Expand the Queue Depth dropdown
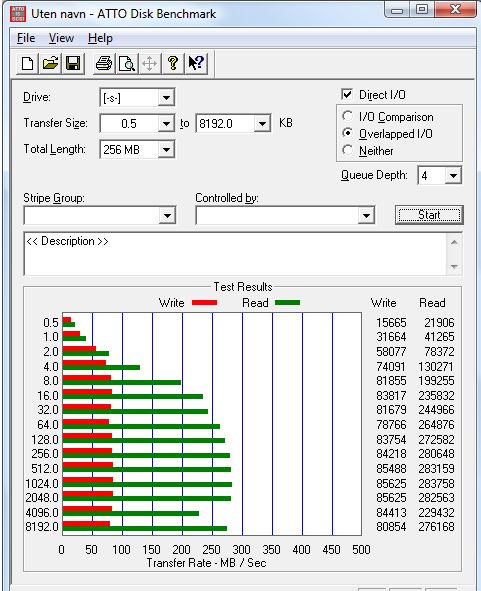 [453, 176]
